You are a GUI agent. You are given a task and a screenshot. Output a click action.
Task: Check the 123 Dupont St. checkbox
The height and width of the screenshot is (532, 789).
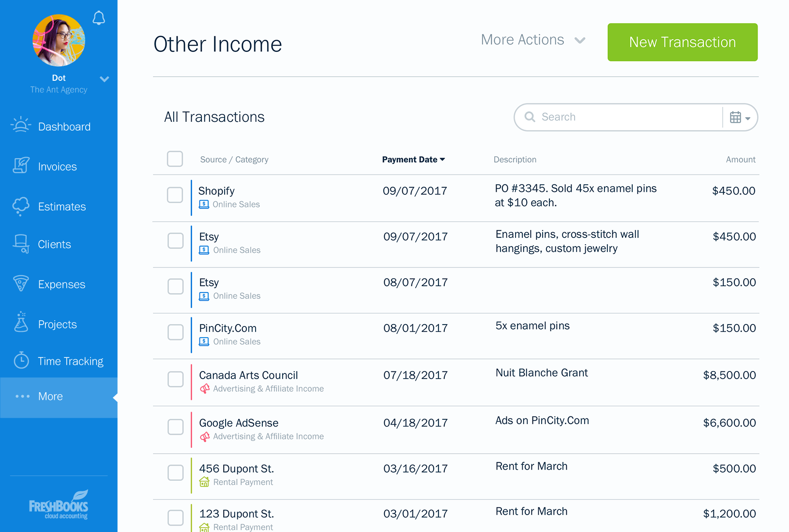(175, 517)
